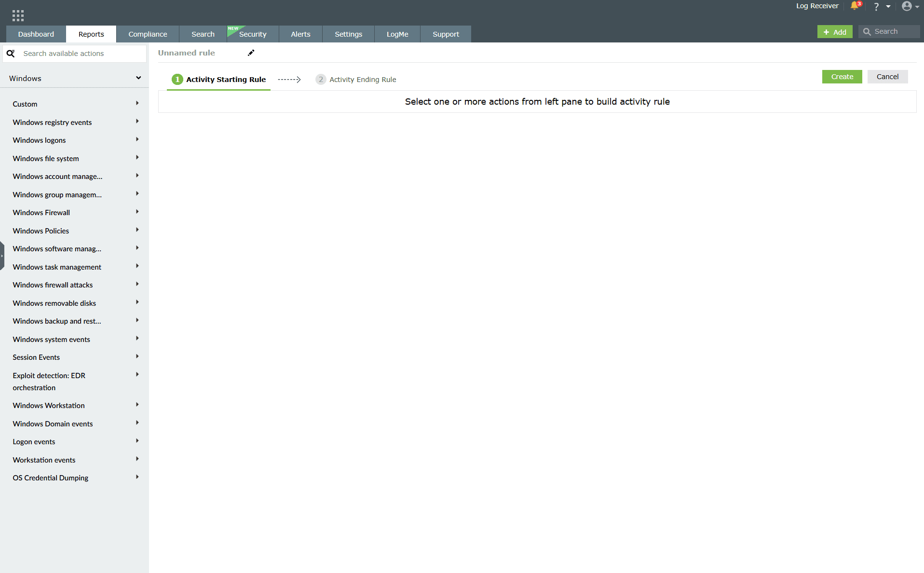Screen dimensions: 924x573
Task: Expand the OS Credential Dumping actions
Action: (x=137, y=477)
